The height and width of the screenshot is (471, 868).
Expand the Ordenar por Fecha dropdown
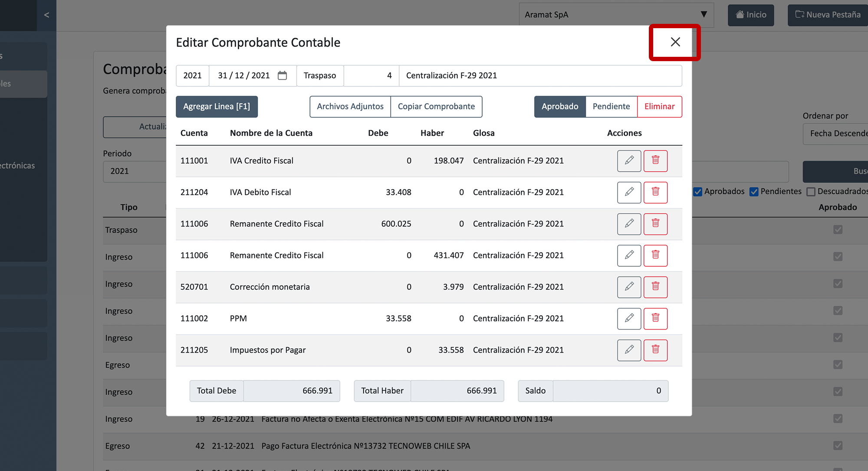(835, 134)
